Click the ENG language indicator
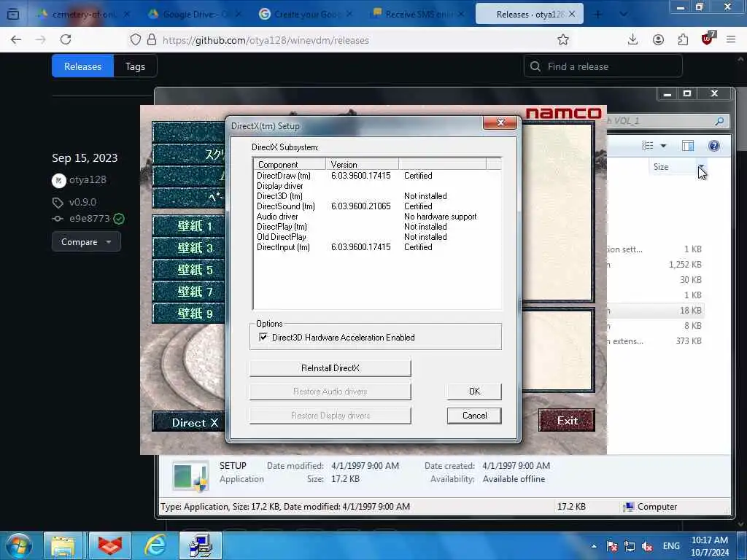Screen dimensions: 747x560 click(671, 546)
